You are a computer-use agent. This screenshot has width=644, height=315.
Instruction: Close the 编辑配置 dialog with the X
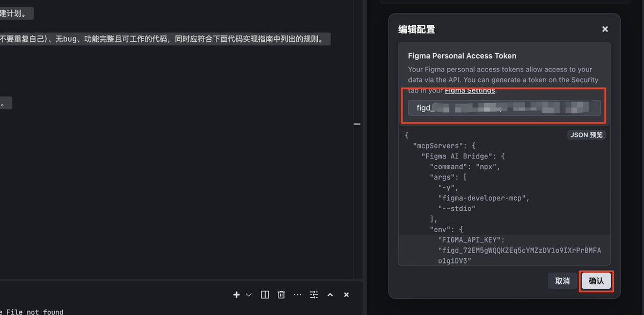[605, 30]
